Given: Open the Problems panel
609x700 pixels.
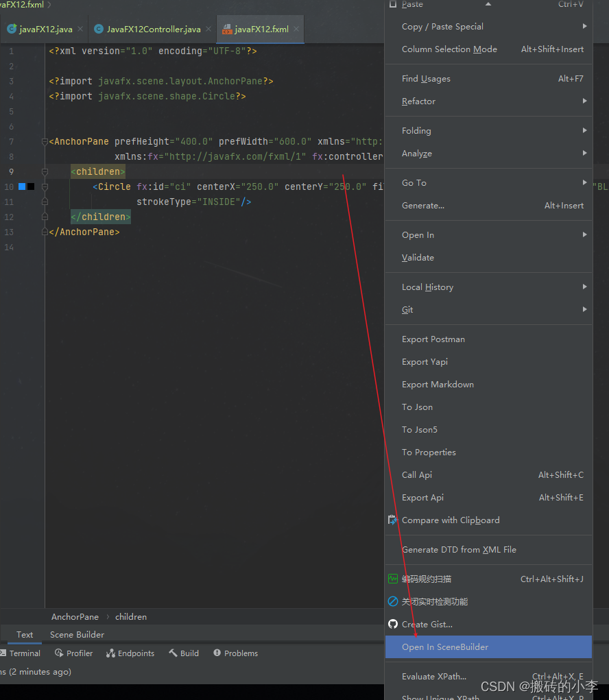Looking at the screenshot, I should [235, 653].
